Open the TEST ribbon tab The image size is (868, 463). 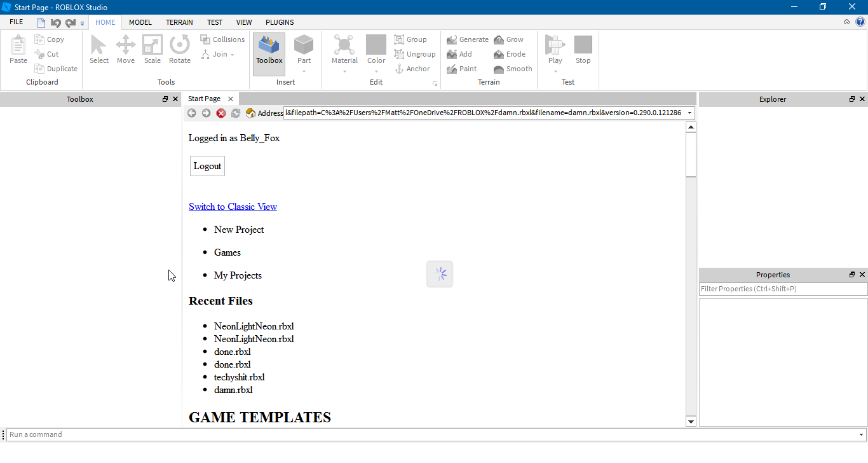215,22
